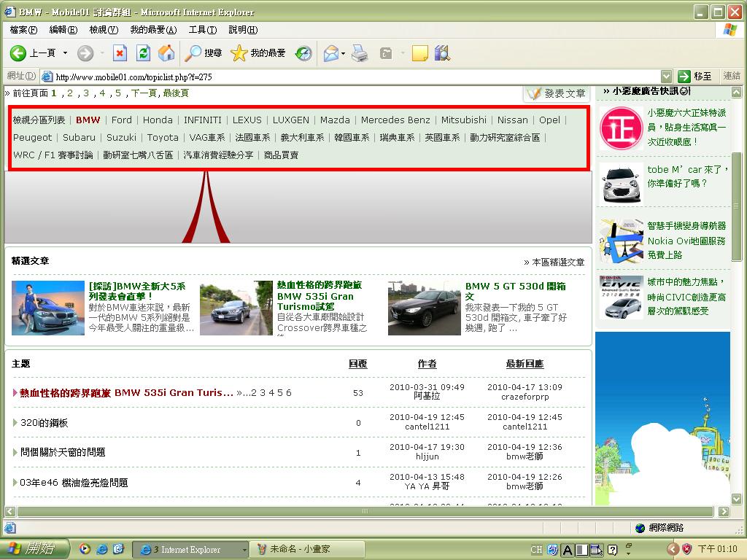Click the CH language indicator in tray
Image resolution: width=747 pixels, height=560 pixels.
coord(536,550)
